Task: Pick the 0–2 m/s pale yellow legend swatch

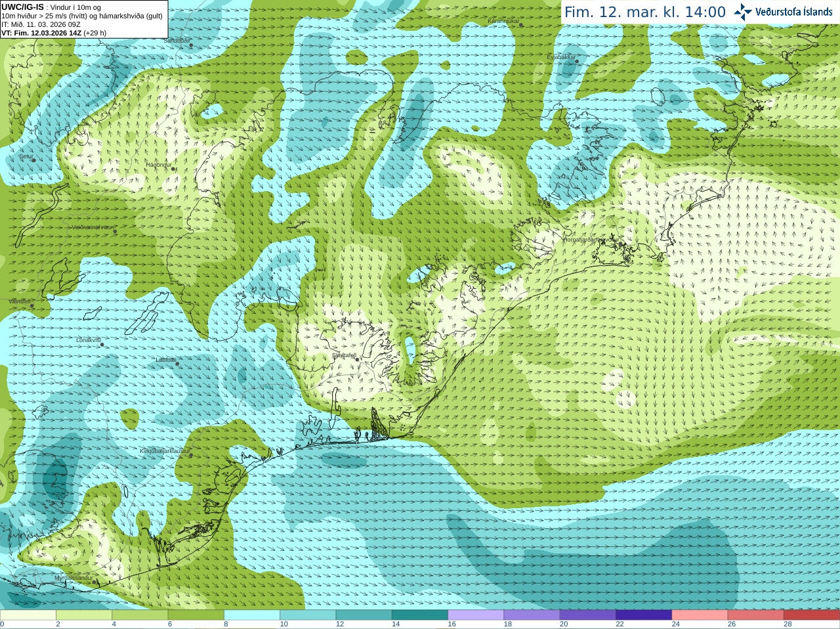Action: pyautogui.click(x=28, y=615)
